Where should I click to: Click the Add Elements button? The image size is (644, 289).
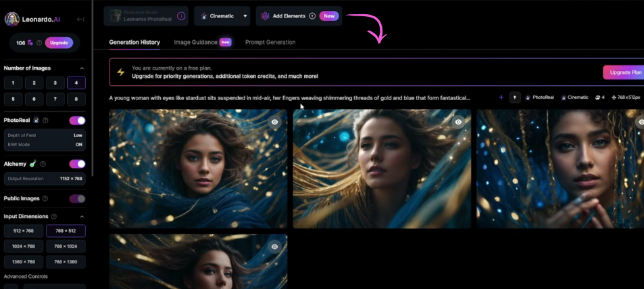pos(299,16)
